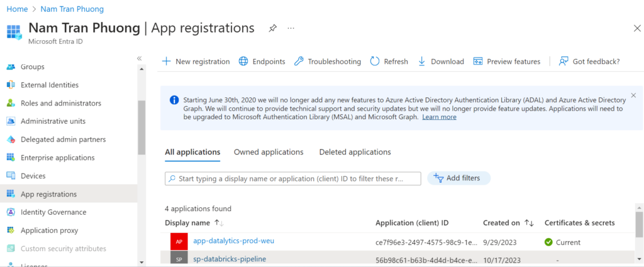Open Endpoints from the toolbar
644x267 pixels.
click(262, 62)
